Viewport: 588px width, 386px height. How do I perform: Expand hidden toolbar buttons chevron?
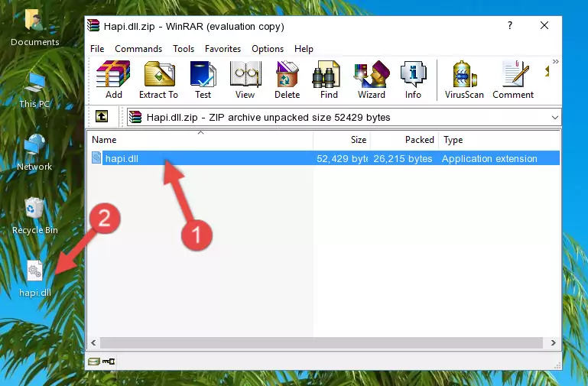[x=555, y=61]
